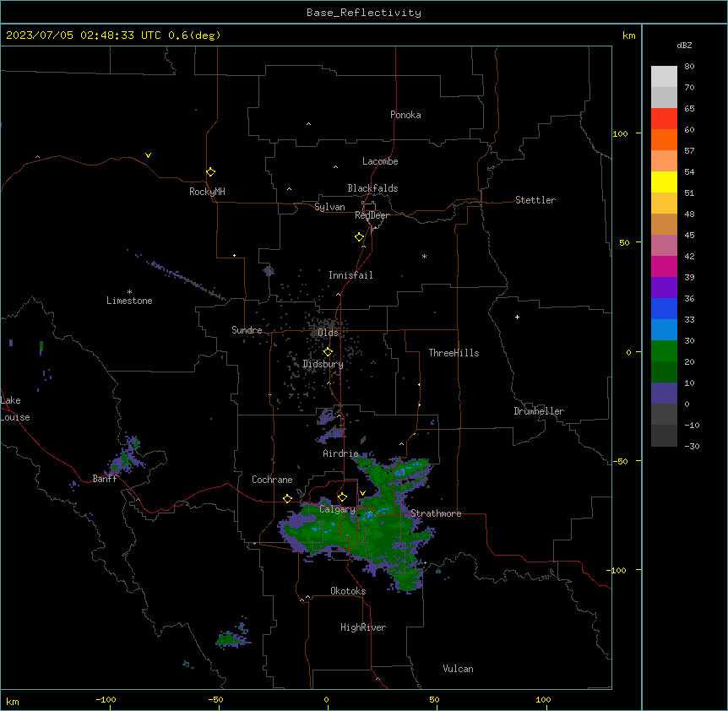Select the brown swatch between 48 and 45 dBZ

coord(664,224)
